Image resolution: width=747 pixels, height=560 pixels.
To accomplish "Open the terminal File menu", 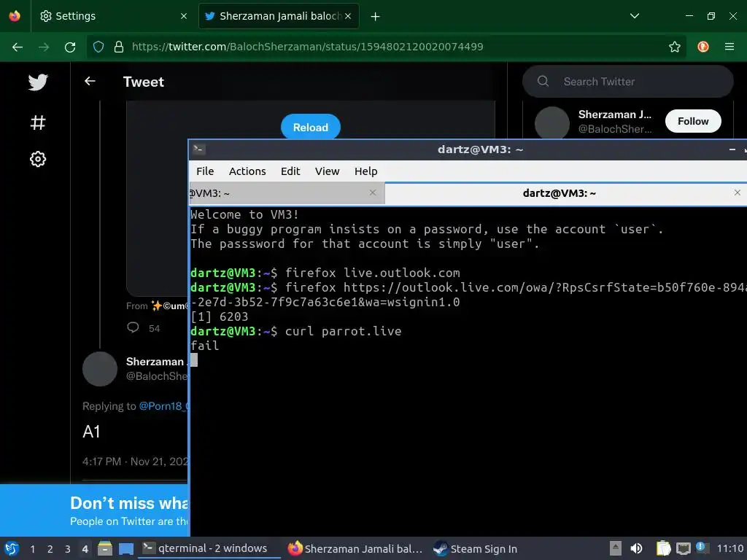I will (x=205, y=171).
